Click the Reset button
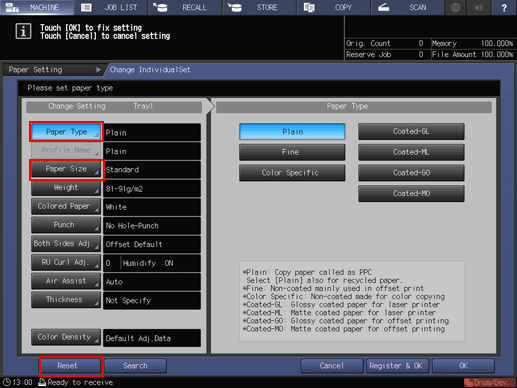Screen dimensions: 517x388 pos(71,366)
